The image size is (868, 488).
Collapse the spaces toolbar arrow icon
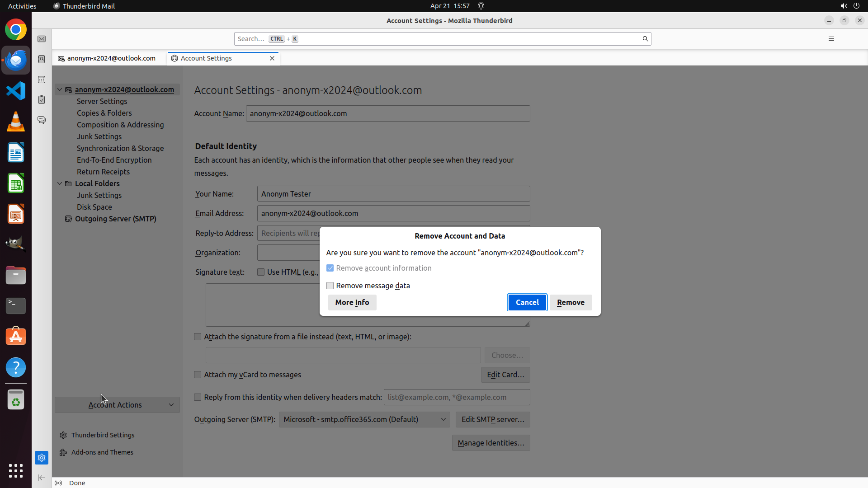(x=42, y=478)
